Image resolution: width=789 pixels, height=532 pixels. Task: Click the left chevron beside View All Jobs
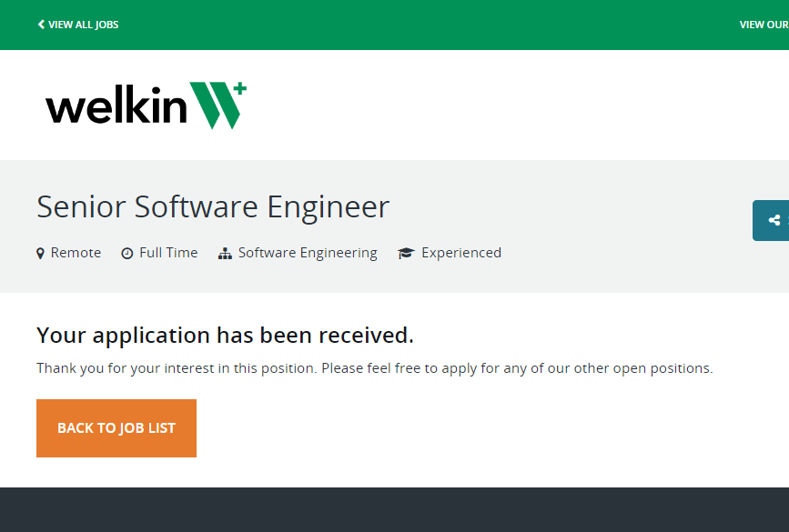coord(41,25)
